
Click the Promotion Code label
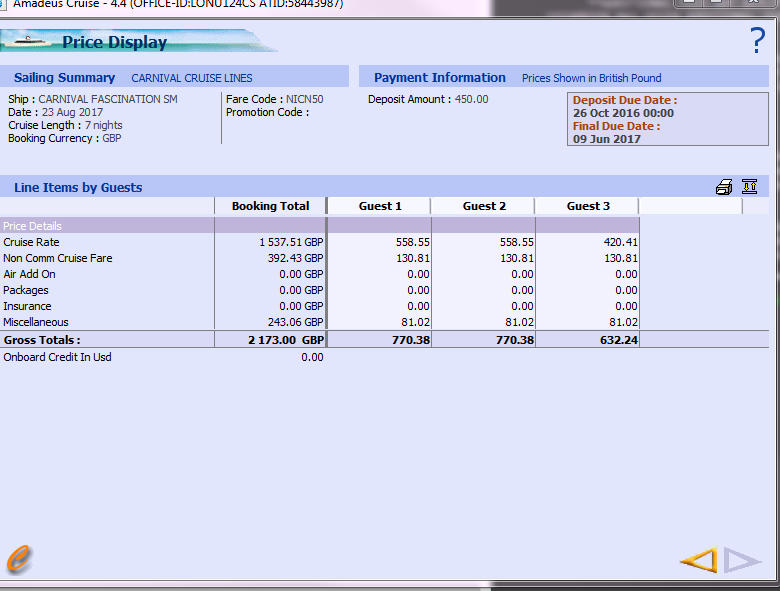click(268, 112)
